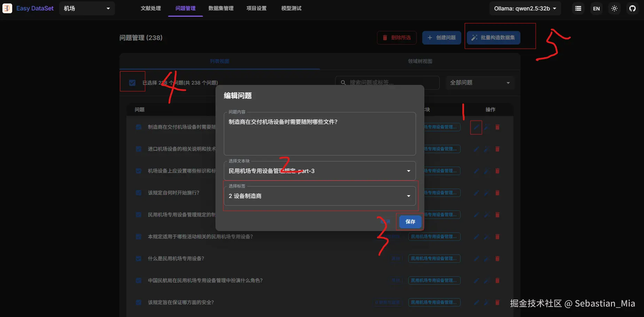
Task: Switch to the 领域树视图 tab
Action: pyautogui.click(x=419, y=61)
